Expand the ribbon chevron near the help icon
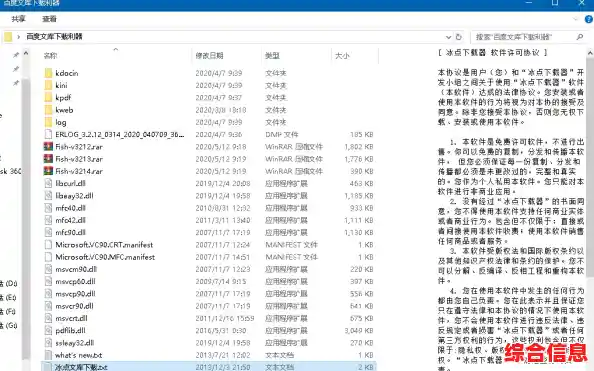 click(x=576, y=19)
